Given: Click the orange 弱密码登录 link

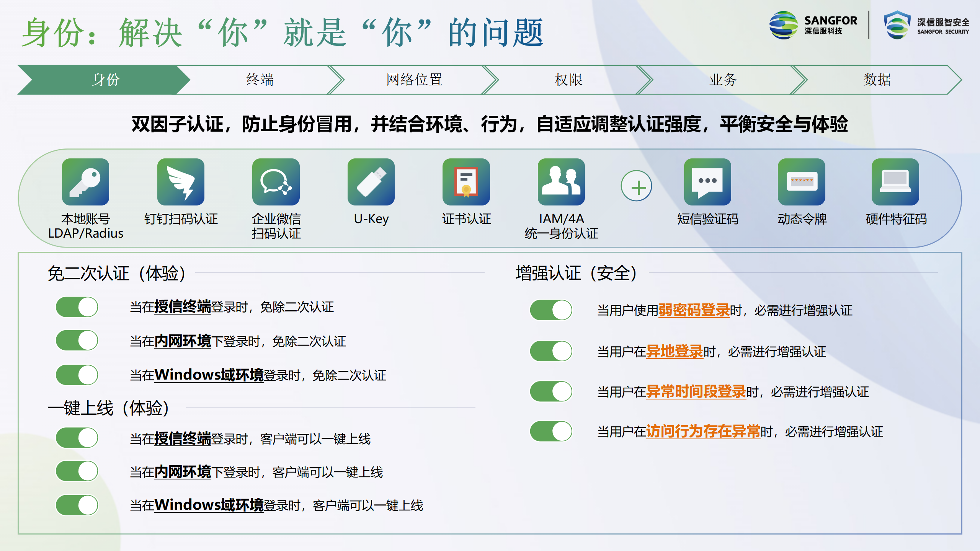Looking at the screenshot, I should pos(694,310).
